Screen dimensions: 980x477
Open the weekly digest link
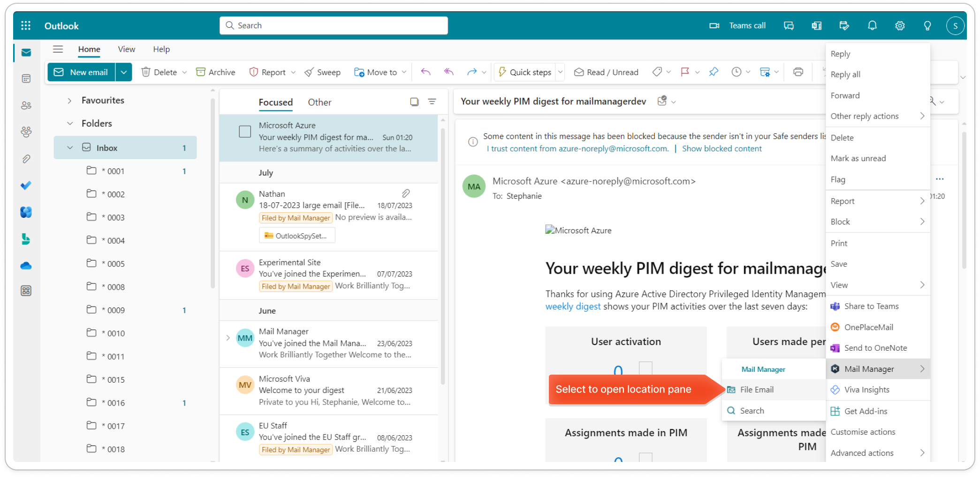[573, 306]
